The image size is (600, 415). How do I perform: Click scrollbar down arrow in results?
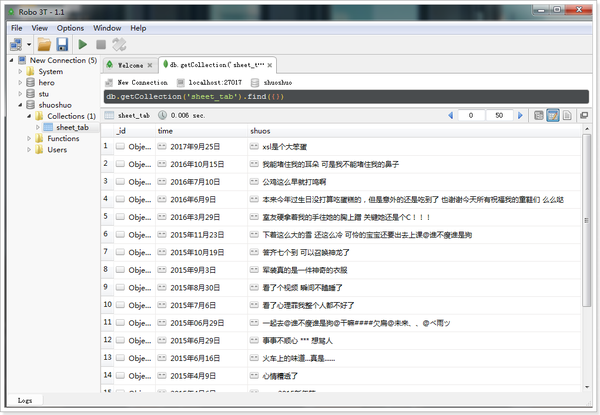[587, 387]
